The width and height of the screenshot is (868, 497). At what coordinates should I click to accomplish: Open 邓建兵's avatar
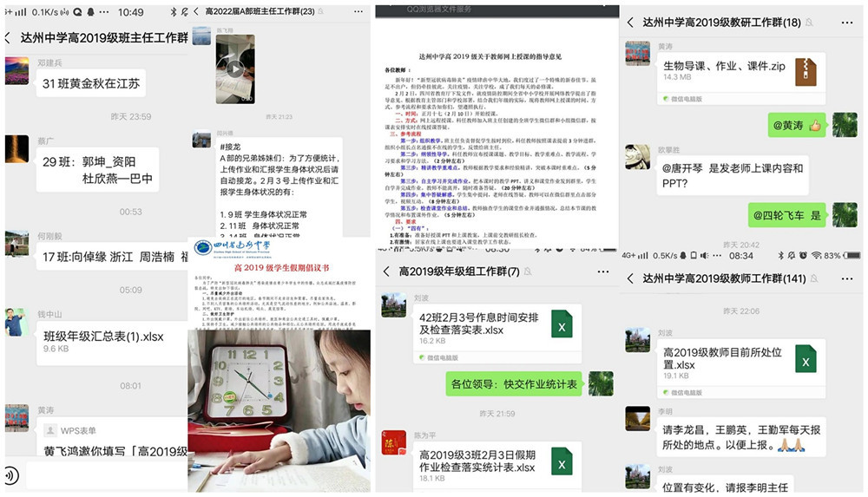click(x=17, y=71)
